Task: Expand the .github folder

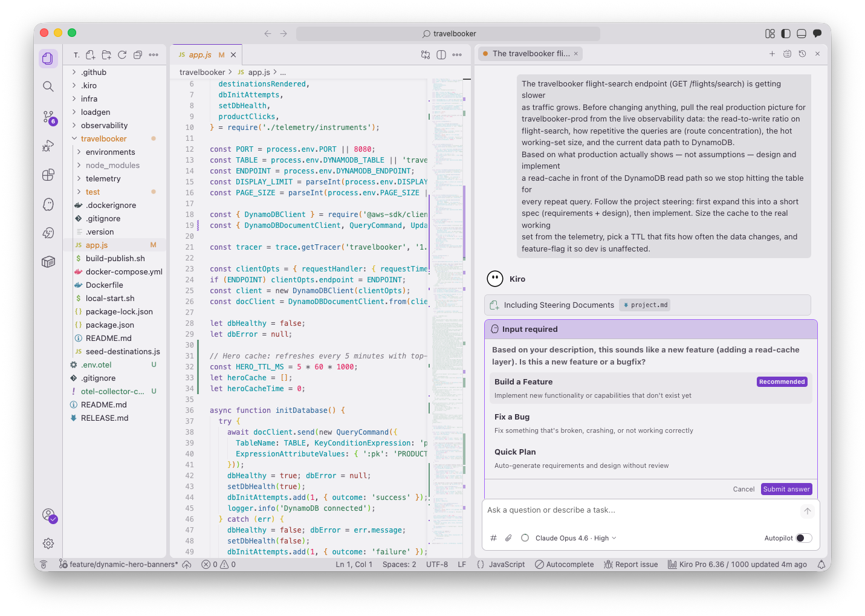Action: pos(115,72)
